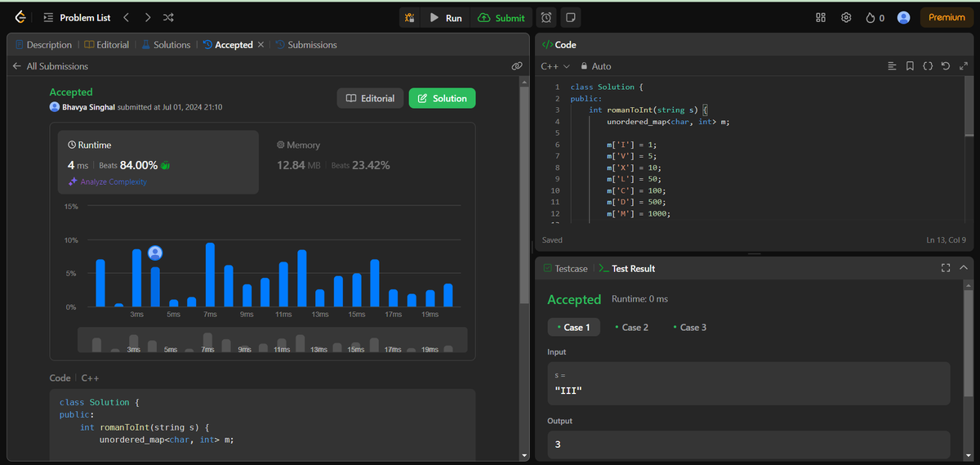
Task: Click the LeetCode logo icon
Action: pyautogui.click(x=20, y=17)
